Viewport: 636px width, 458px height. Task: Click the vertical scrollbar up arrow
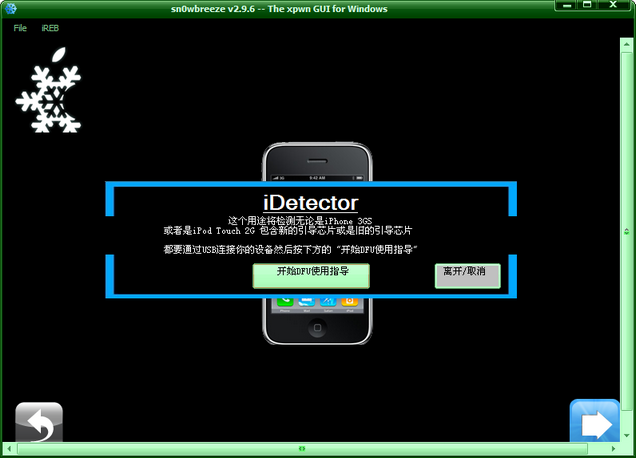click(626, 44)
